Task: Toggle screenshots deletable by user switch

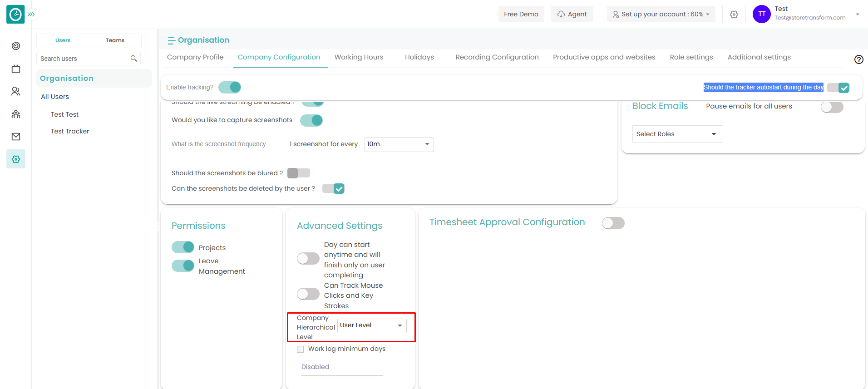Action: point(334,188)
